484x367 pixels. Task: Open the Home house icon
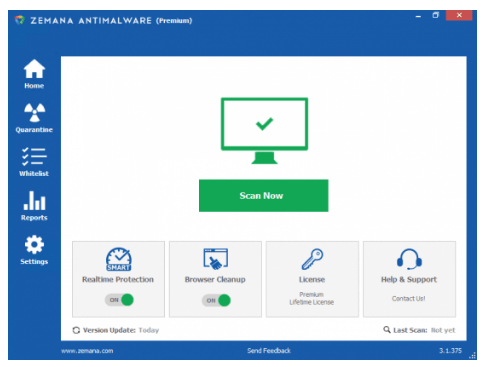click(x=34, y=69)
